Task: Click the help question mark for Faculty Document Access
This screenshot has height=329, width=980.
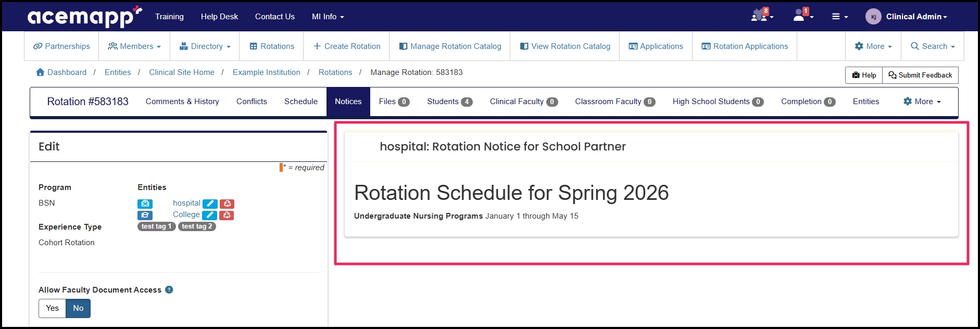Action: [169, 290]
